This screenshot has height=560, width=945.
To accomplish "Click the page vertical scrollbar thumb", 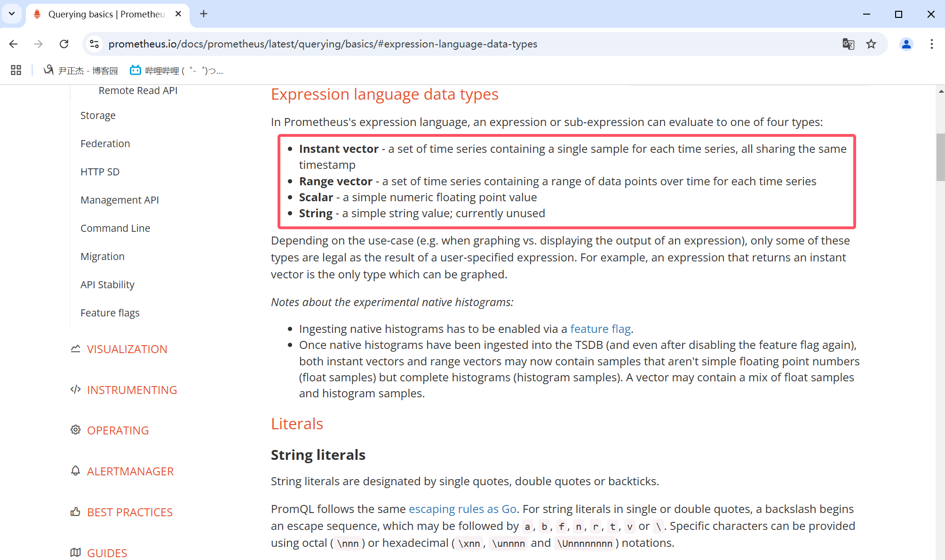I will click(940, 158).
